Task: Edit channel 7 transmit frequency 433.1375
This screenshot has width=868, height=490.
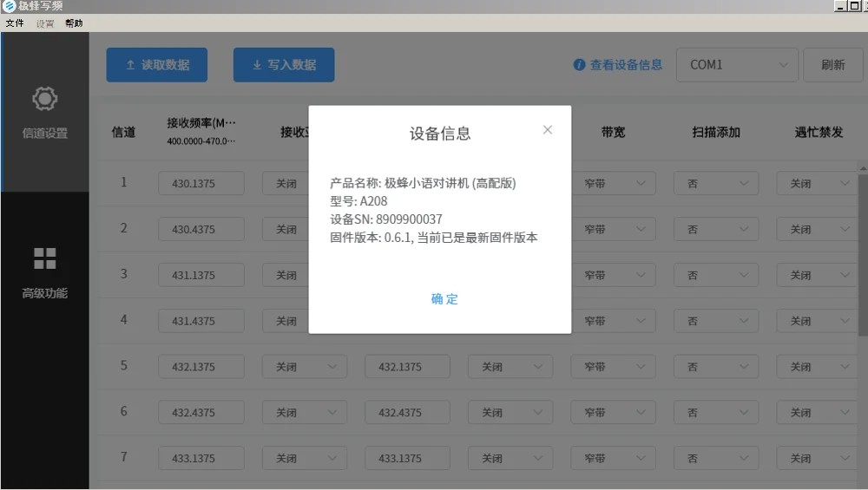Action: point(407,459)
